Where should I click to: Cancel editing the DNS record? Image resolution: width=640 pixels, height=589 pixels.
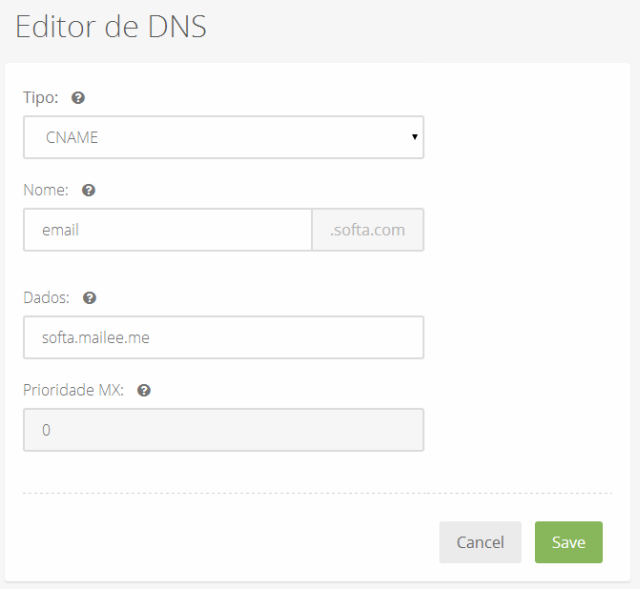(480, 542)
